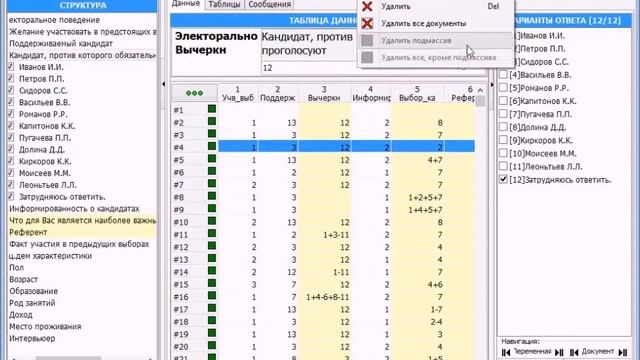This screenshot has width=640, height=360.
Task: Click the green square marker in row #18
Action: pos(212,320)
